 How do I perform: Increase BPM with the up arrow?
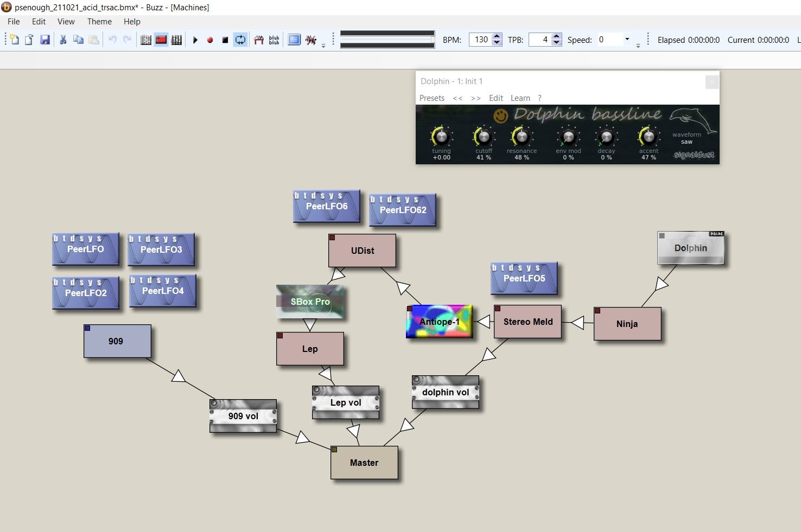497,36
